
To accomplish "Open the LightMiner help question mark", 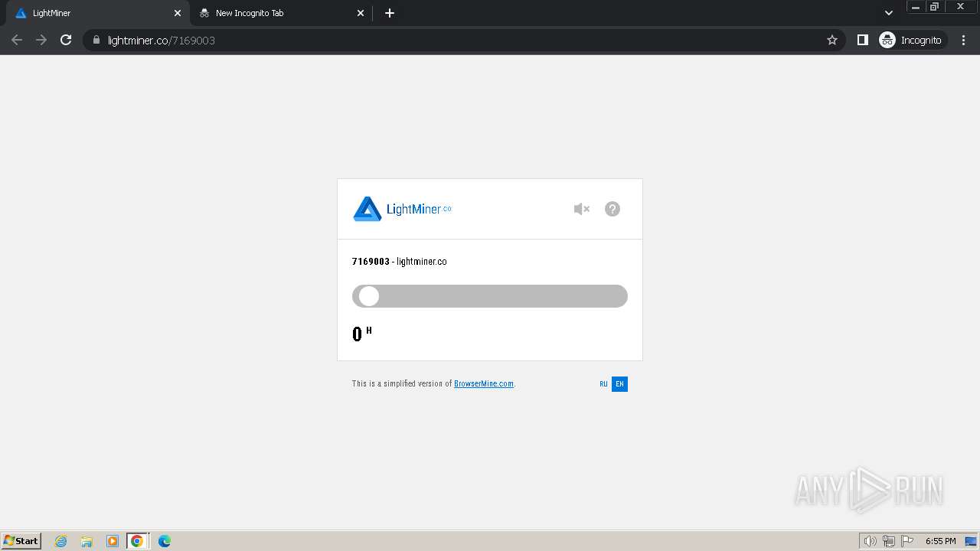I will point(612,209).
